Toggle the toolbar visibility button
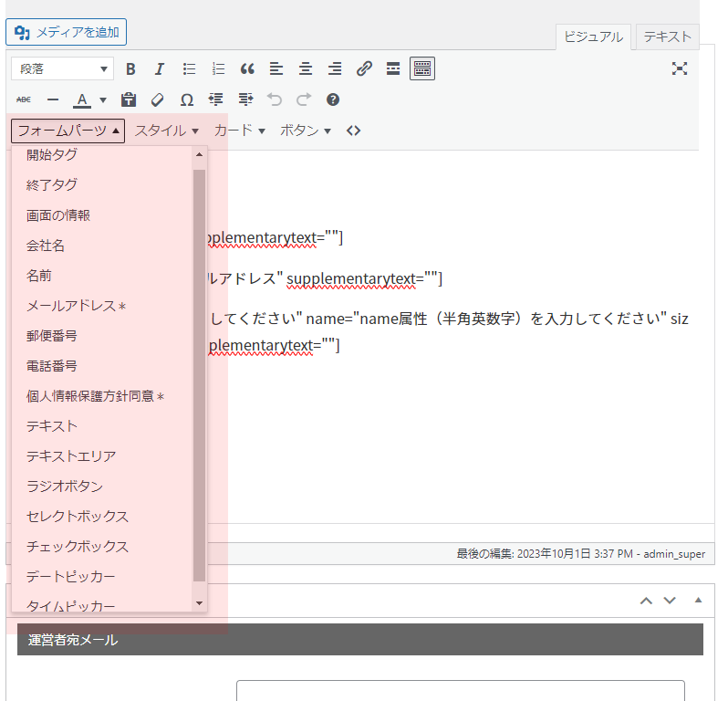Image resolution: width=728 pixels, height=701 pixels. click(422, 68)
